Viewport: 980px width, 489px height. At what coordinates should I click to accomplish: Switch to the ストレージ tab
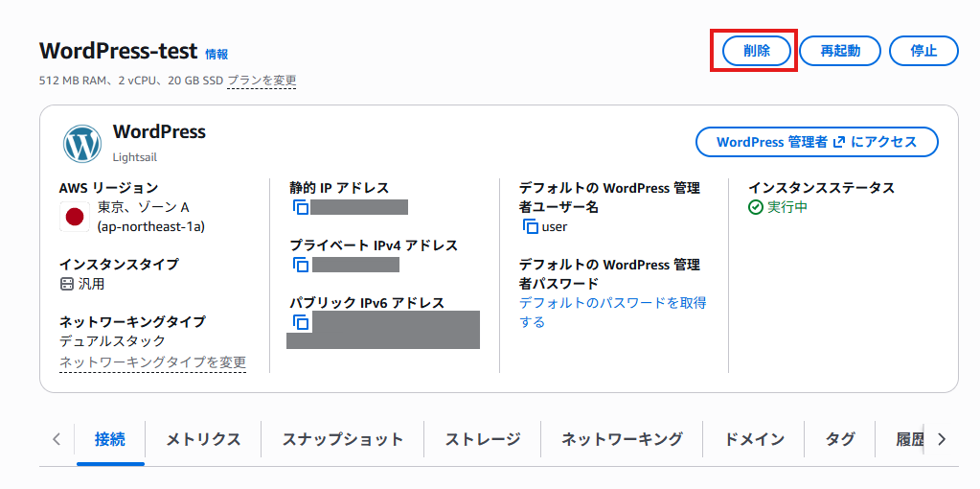[483, 439]
